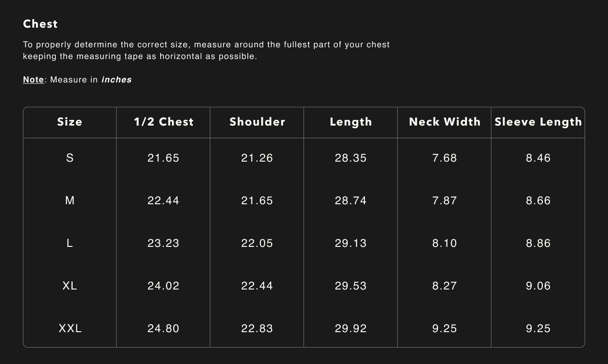Click the Sleeve Length value 8.46
This screenshot has height=364, width=608.
pos(538,158)
